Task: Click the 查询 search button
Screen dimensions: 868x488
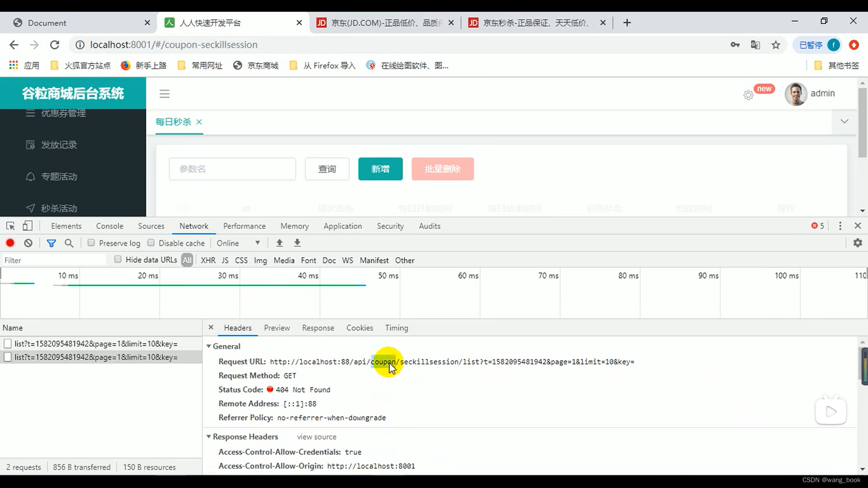Action: click(x=327, y=169)
